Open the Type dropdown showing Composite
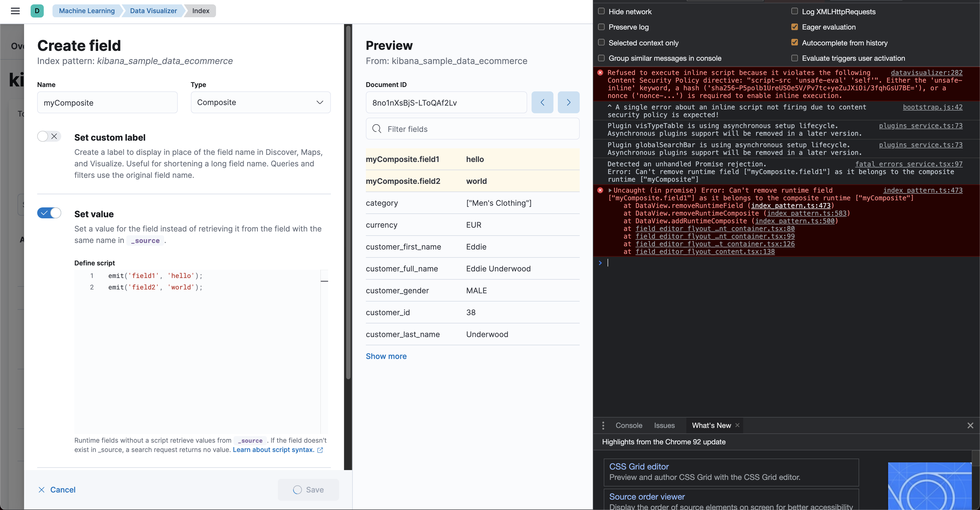Screen dimensions: 980x510 pyautogui.click(x=261, y=102)
